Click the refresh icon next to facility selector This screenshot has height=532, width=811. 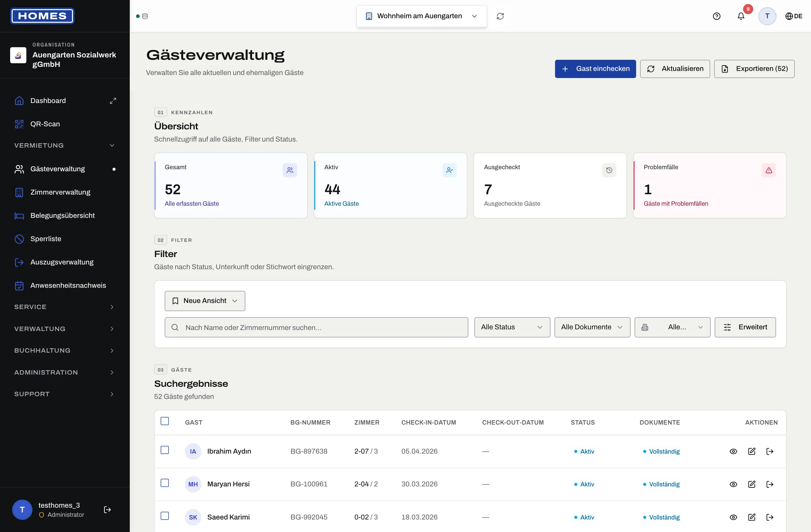coord(500,16)
